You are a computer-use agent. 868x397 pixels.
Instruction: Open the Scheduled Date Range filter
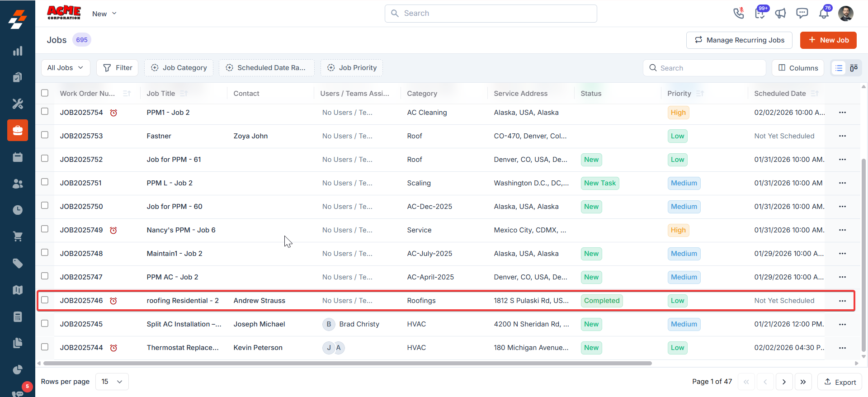pyautogui.click(x=266, y=68)
